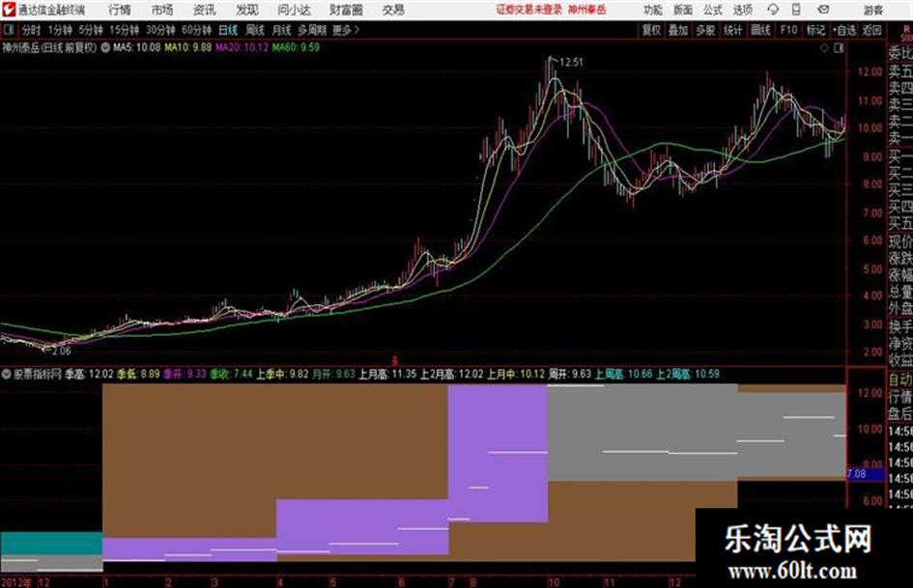This screenshot has width=913, height=588.
Task: Click the 周开: 9.63 indicator value
Action: coord(569,375)
